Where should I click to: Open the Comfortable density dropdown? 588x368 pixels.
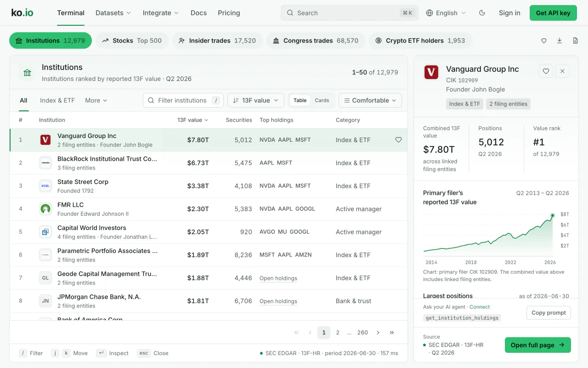[x=370, y=100]
